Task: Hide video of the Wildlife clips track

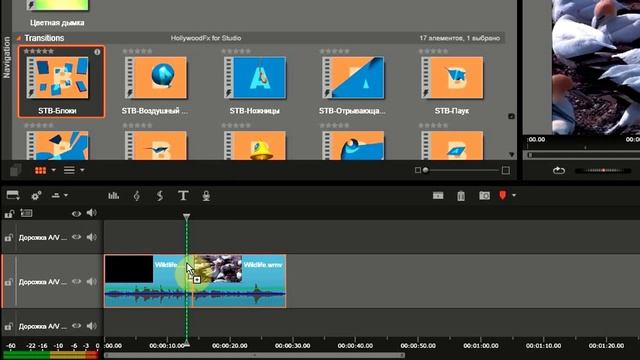Action: pyautogui.click(x=76, y=282)
